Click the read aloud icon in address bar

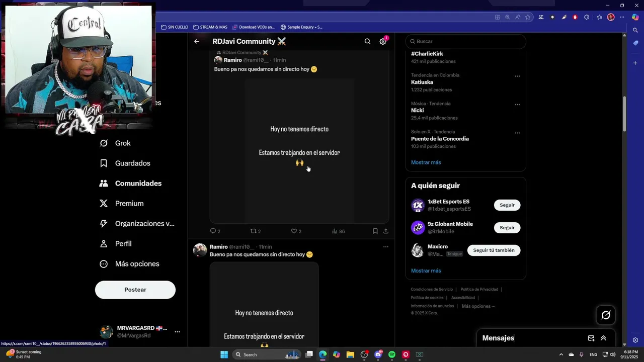click(518, 17)
